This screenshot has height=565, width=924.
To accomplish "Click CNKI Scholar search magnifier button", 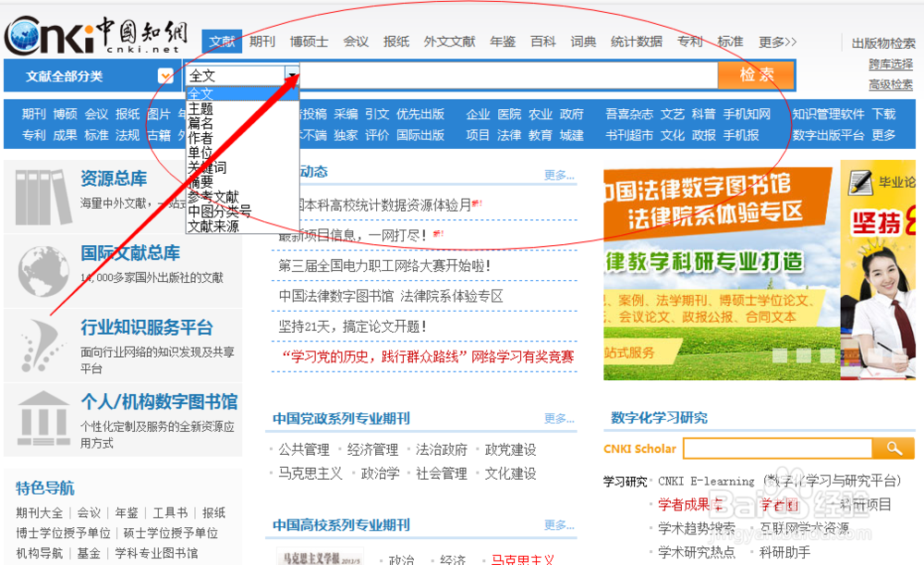I will point(894,448).
